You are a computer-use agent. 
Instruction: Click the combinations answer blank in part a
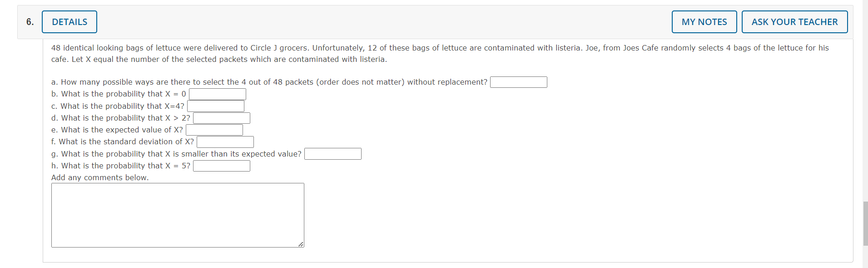point(519,82)
